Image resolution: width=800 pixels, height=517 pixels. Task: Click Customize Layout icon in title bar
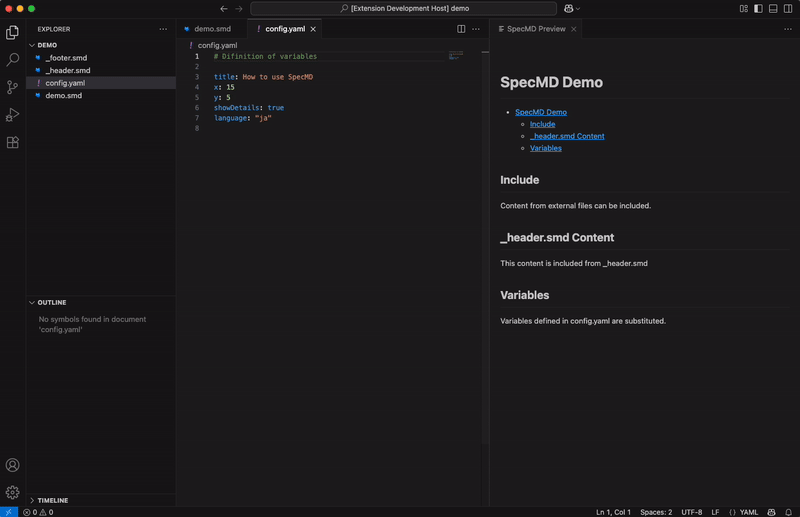pyautogui.click(x=743, y=8)
